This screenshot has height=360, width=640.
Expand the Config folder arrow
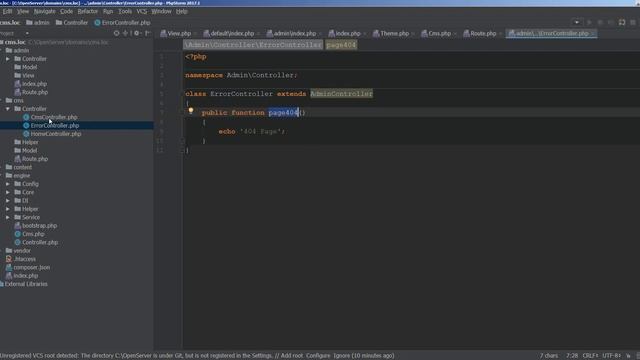click(x=8, y=184)
